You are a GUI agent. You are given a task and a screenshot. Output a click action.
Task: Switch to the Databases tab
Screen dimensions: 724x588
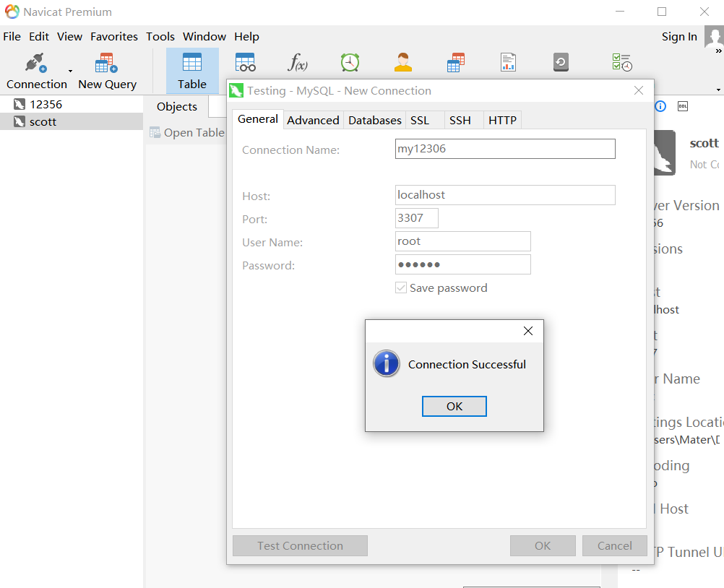[374, 121]
